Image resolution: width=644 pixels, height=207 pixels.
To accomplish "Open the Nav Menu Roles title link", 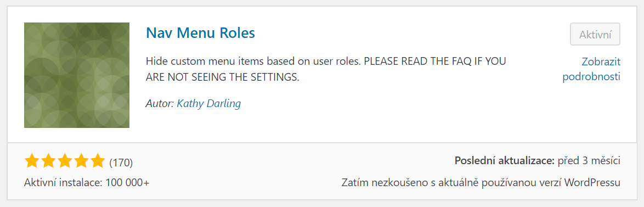I will (x=200, y=33).
